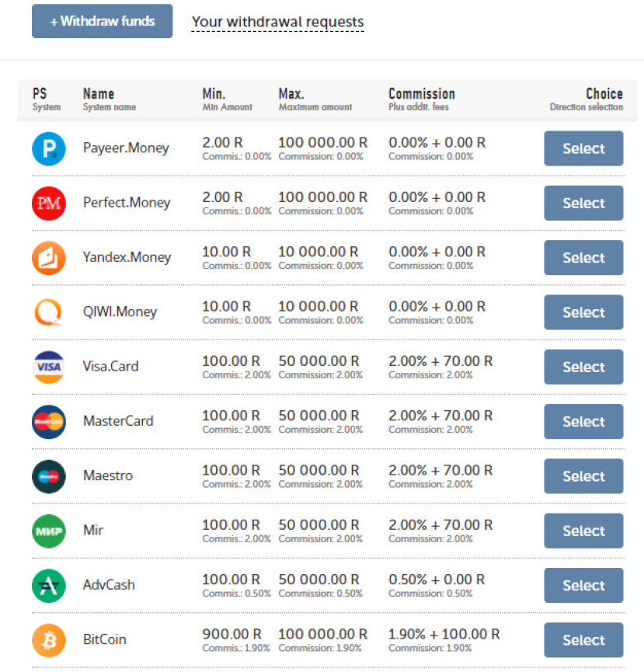Click the Payeer.Money blue P icon
The height and width of the screenshot is (672, 644).
pyautogui.click(x=49, y=148)
